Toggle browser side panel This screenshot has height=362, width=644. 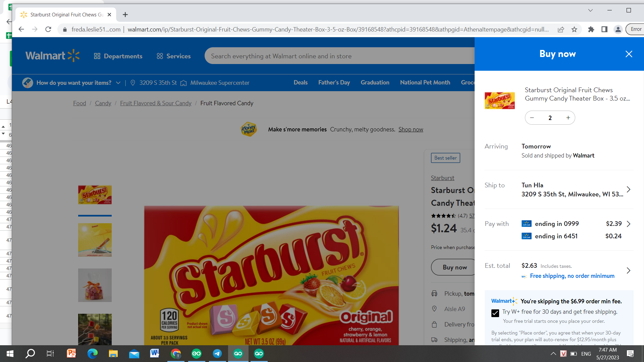(604, 29)
